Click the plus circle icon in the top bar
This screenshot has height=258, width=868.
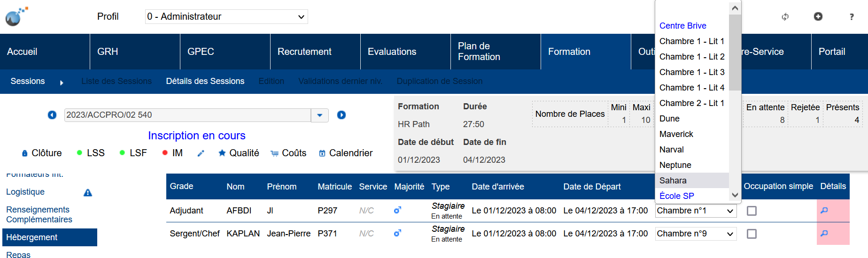click(818, 16)
